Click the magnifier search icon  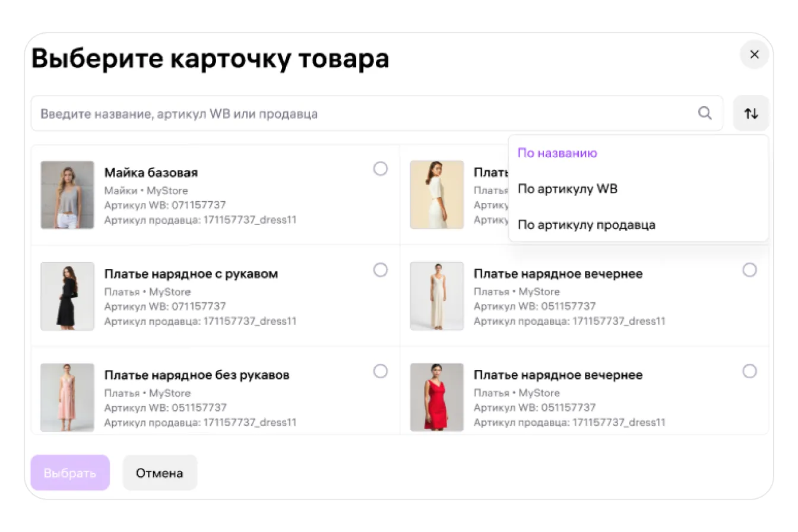[x=705, y=113]
